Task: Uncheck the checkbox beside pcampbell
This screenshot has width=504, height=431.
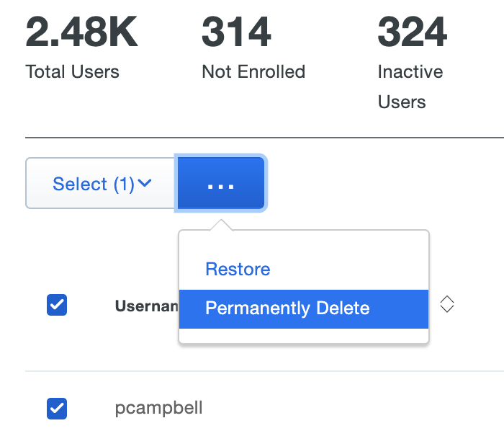Action: [x=57, y=409]
